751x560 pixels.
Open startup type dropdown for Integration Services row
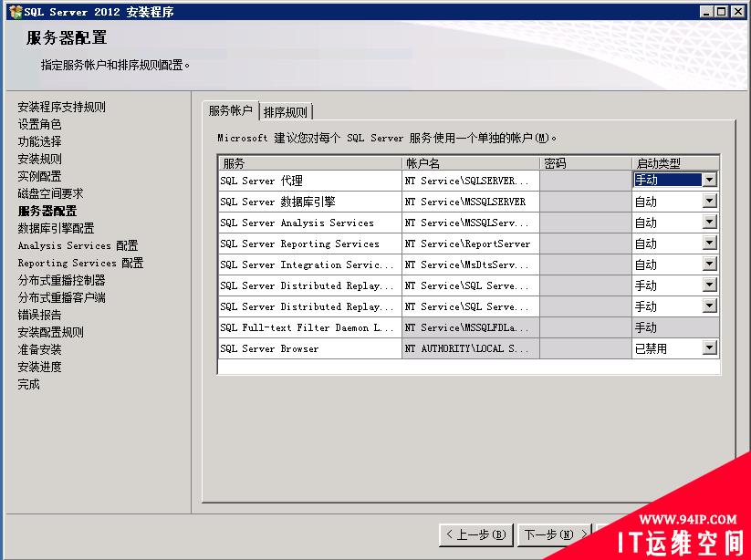coord(709,264)
